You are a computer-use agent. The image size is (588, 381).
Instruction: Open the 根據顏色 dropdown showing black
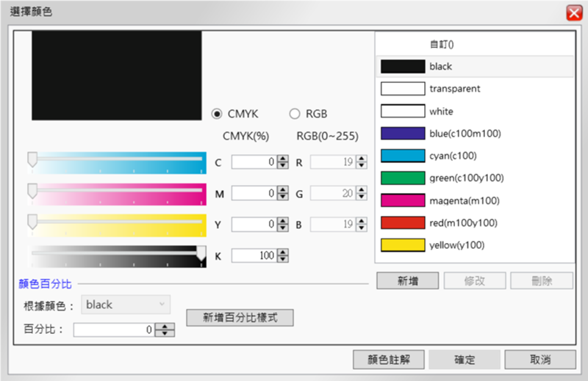(x=126, y=305)
